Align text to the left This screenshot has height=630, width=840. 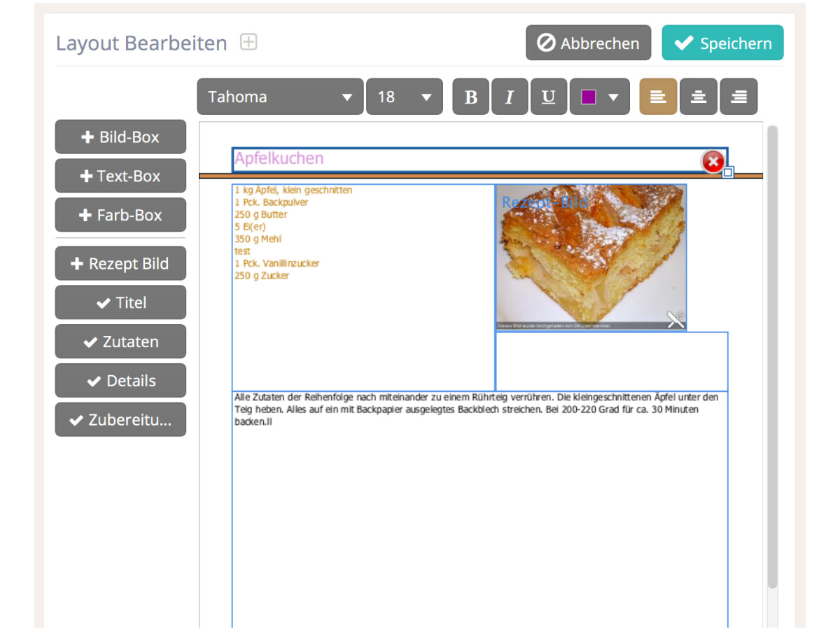coord(658,97)
